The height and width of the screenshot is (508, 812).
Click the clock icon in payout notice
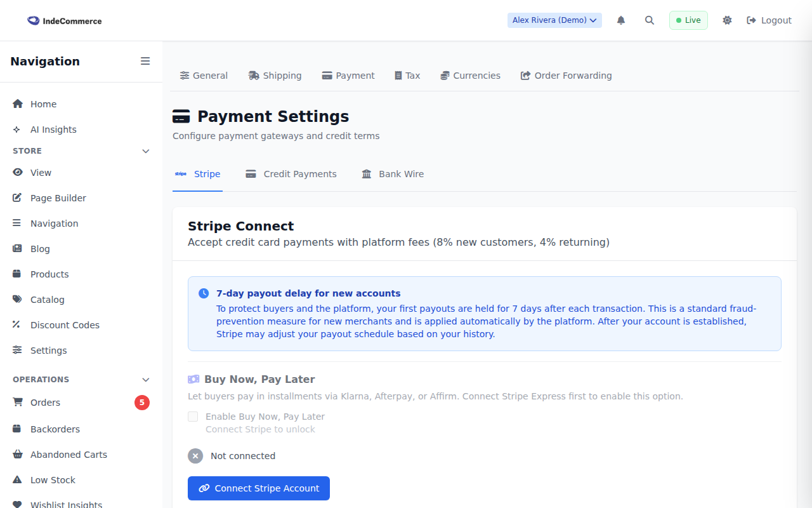[204, 293]
